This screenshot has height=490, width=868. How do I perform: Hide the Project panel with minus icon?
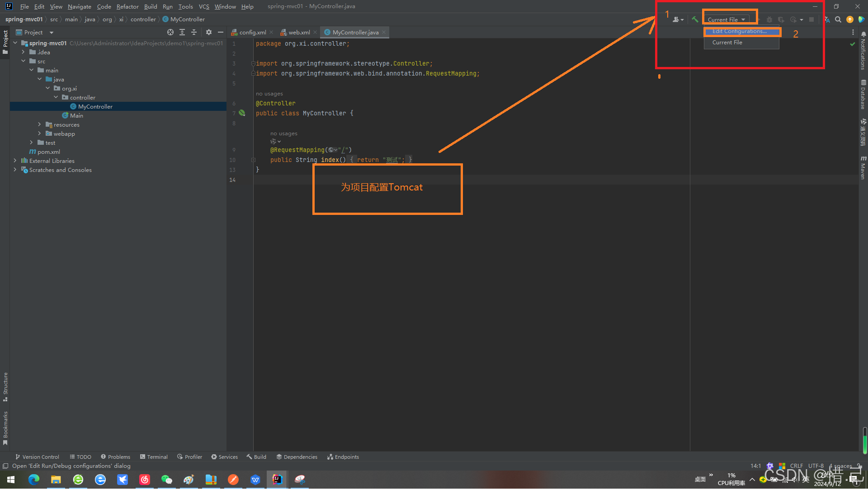(221, 32)
